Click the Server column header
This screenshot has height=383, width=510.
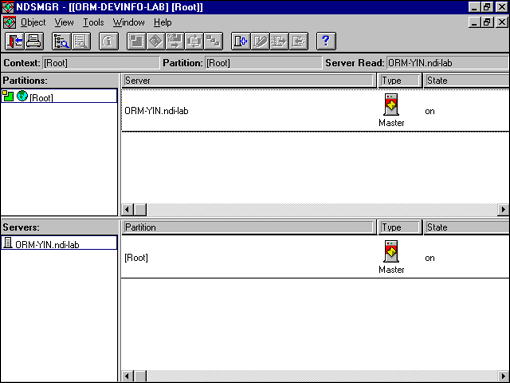click(x=249, y=81)
